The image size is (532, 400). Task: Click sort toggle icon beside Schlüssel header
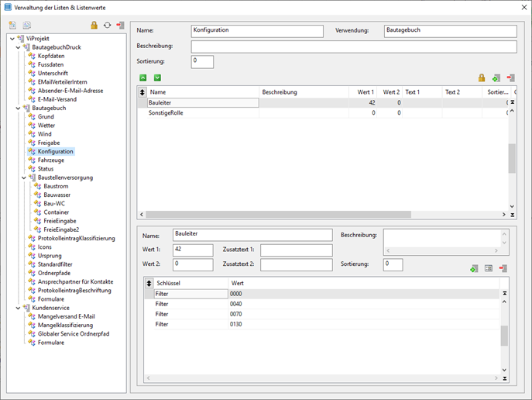[x=149, y=283]
